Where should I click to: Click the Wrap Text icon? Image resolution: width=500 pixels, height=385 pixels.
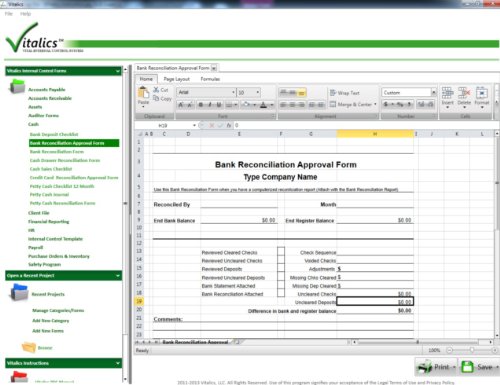point(332,93)
